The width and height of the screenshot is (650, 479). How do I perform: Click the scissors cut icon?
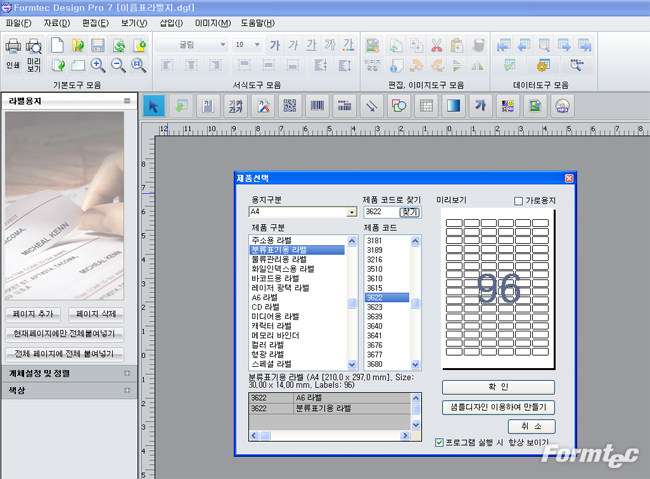coord(437,45)
